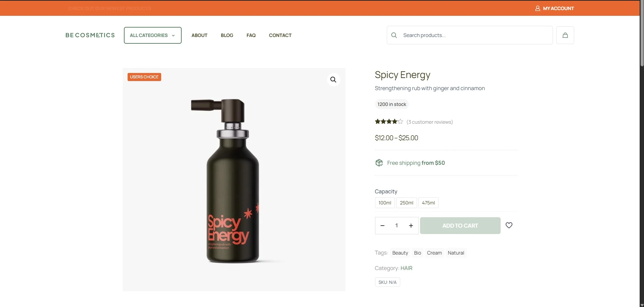Increase quantity with plus icon
The image size is (644, 307).
point(411,226)
